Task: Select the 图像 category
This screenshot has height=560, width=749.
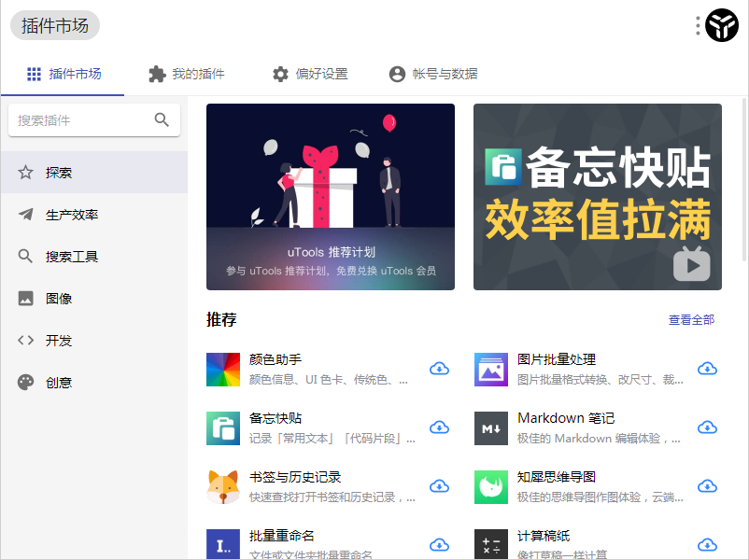Action: point(94,299)
